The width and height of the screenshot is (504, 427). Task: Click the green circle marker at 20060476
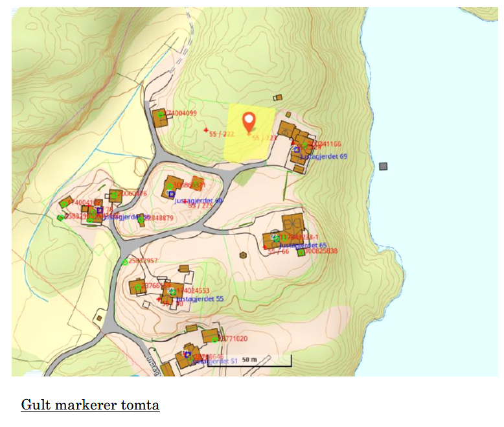pyautogui.click(x=114, y=195)
